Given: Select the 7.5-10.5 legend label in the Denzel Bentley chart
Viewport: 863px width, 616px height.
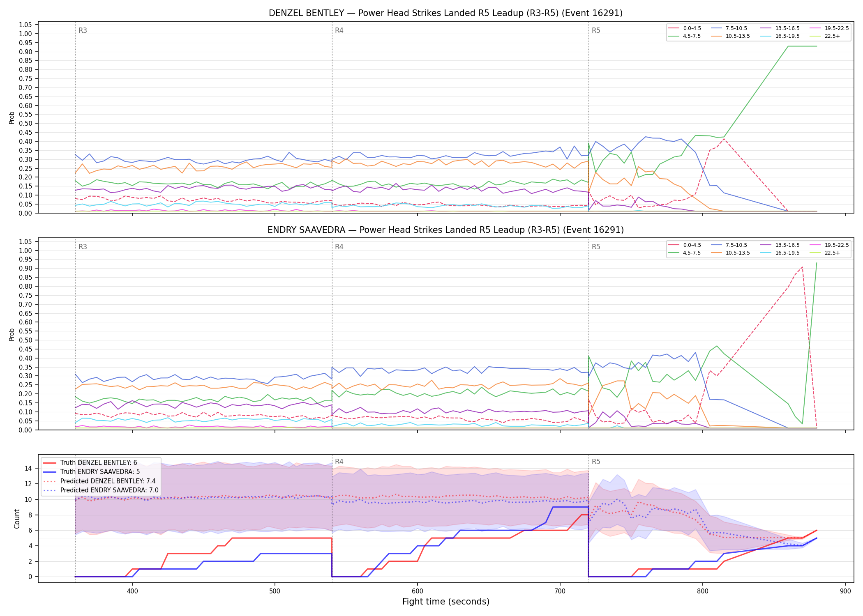Looking at the screenshot, I should click(736, 28).
